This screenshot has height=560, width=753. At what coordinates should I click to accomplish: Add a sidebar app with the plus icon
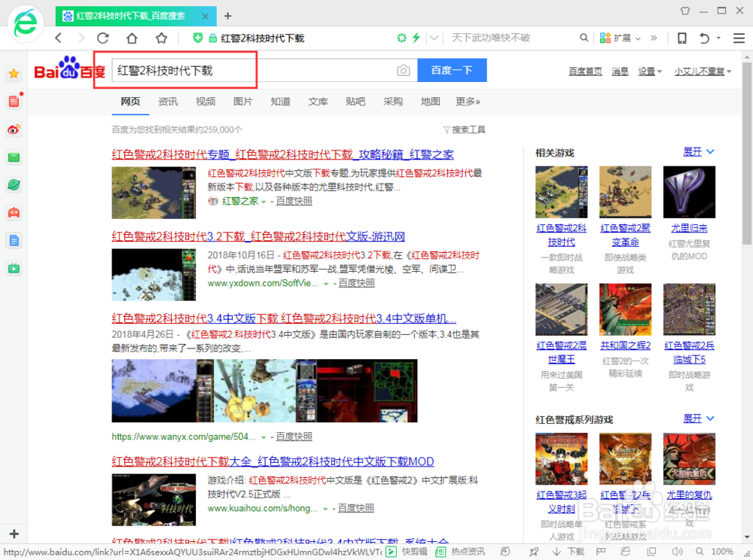pos(14,534)
